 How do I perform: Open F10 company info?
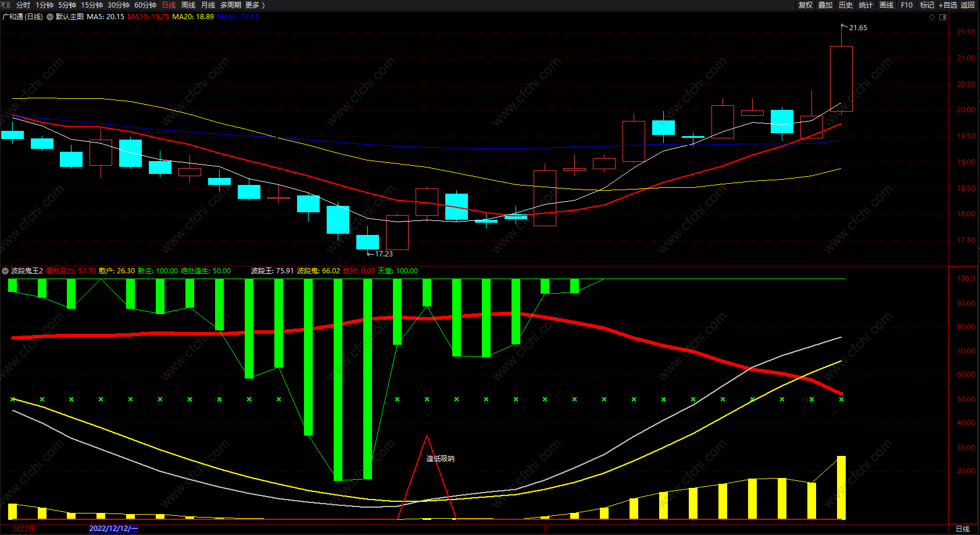[x=907, y=5]
